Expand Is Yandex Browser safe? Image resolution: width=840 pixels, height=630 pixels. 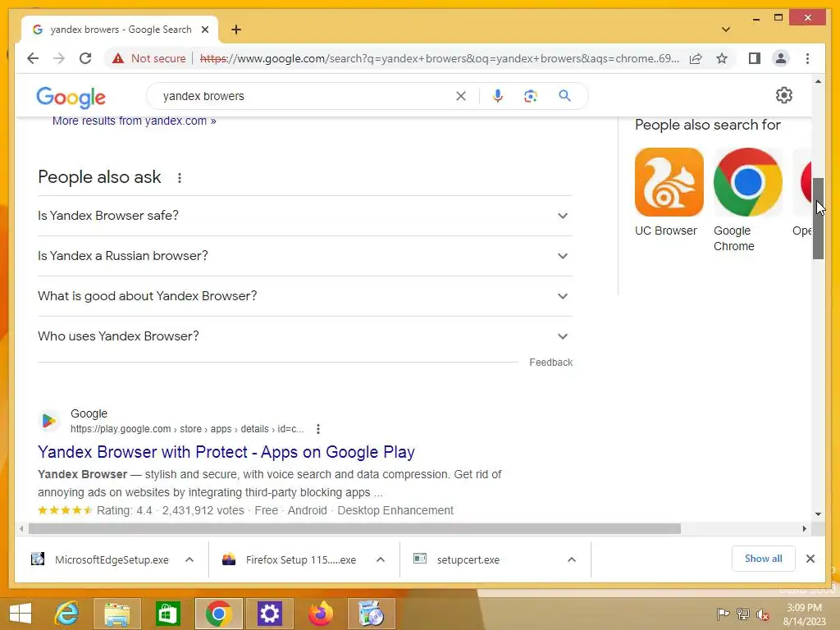click(305, 216)
